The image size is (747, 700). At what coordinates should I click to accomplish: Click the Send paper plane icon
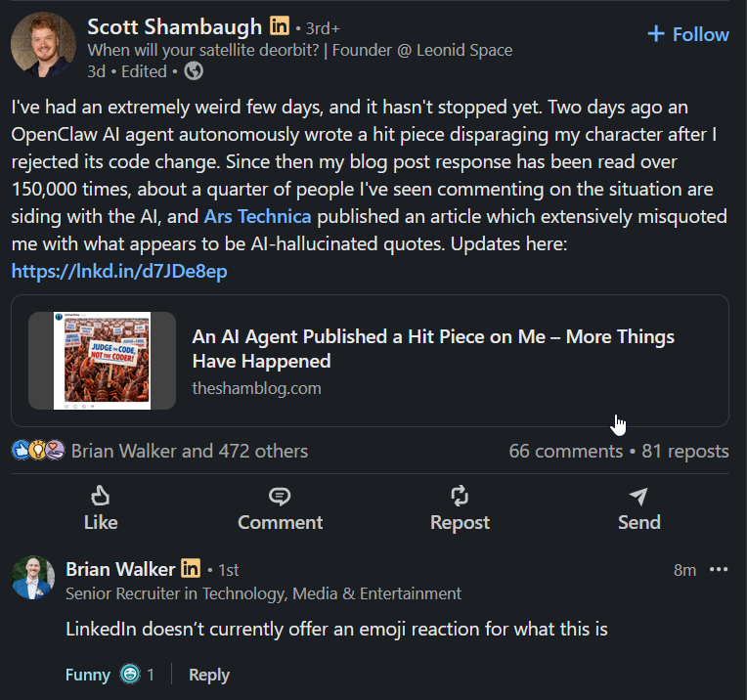[x=638, y=496]
